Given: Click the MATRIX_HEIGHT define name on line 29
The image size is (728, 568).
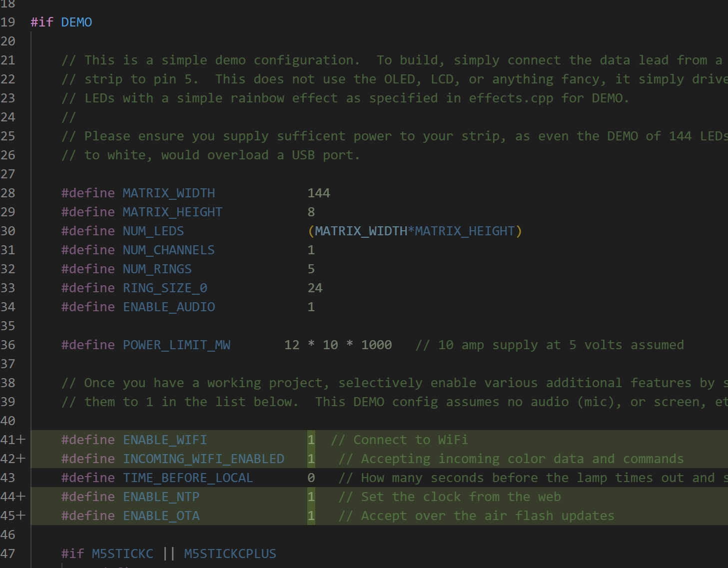Looking at the screenshot, I should pos(172,212).
